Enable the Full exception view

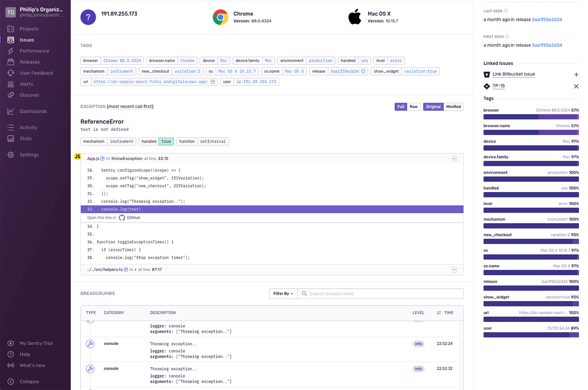click(x=401, y=107)
